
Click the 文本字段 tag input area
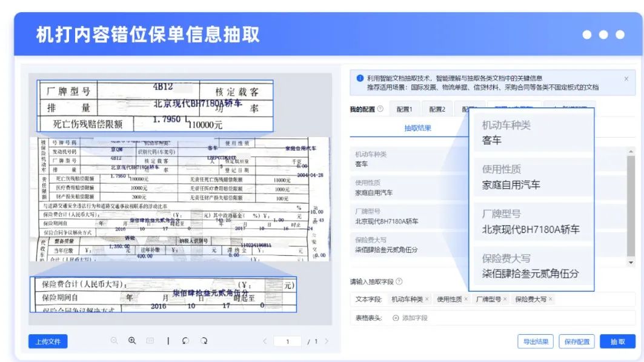(491, 299)
